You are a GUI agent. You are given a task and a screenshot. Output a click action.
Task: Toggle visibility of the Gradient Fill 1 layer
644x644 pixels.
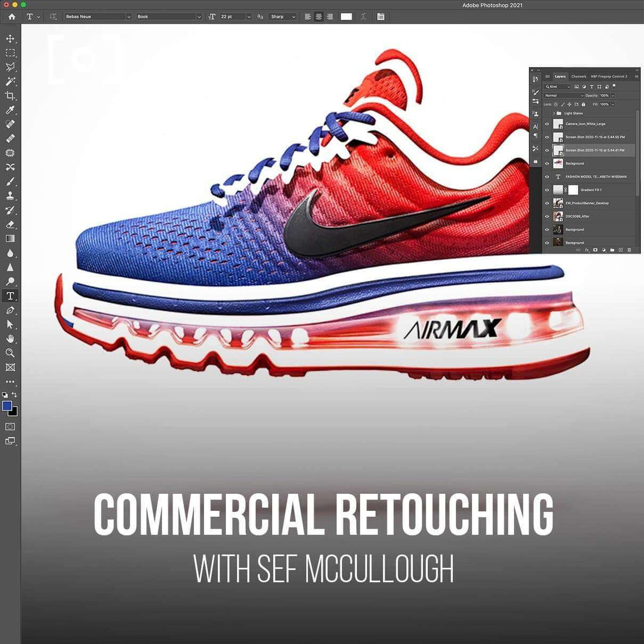[547, 190]
